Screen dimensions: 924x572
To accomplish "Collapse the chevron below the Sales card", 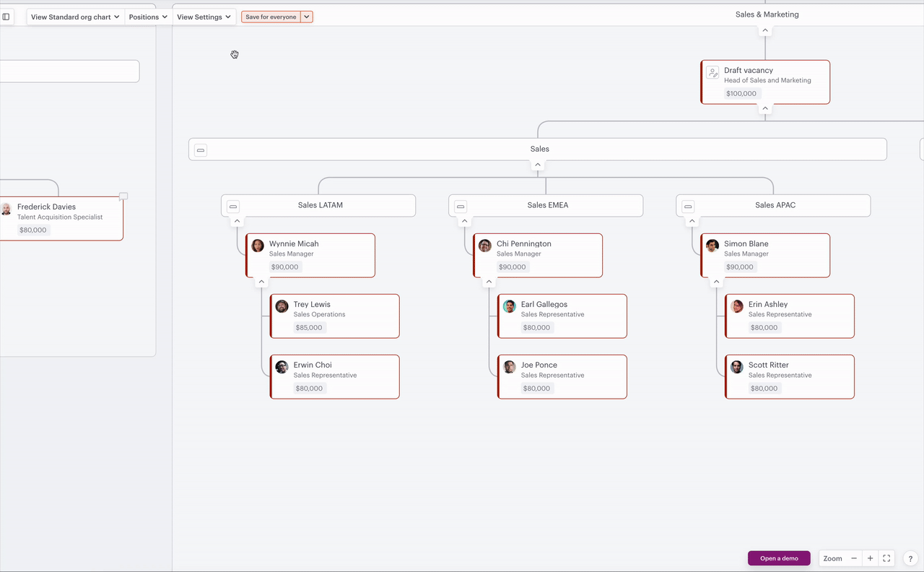I will (538, 164).
